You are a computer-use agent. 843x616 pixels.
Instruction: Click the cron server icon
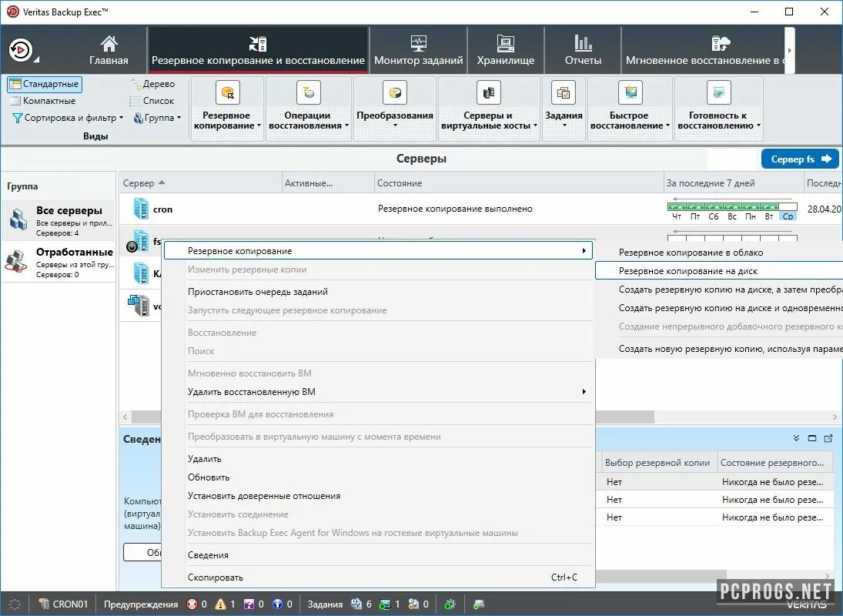(140, 209)
